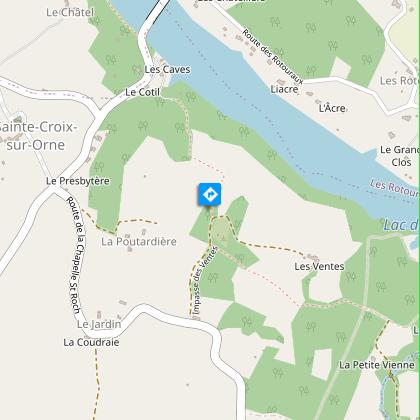Screen dimensions: 420x420
Task: Click the Le Presbytère label
Action: (x=78, y=181)
